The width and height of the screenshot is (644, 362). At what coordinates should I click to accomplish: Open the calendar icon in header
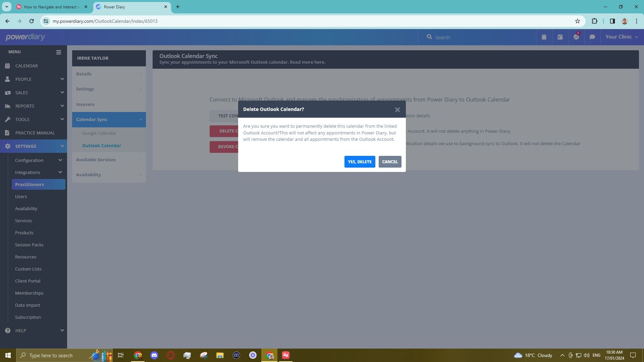[x=560, y=37]
